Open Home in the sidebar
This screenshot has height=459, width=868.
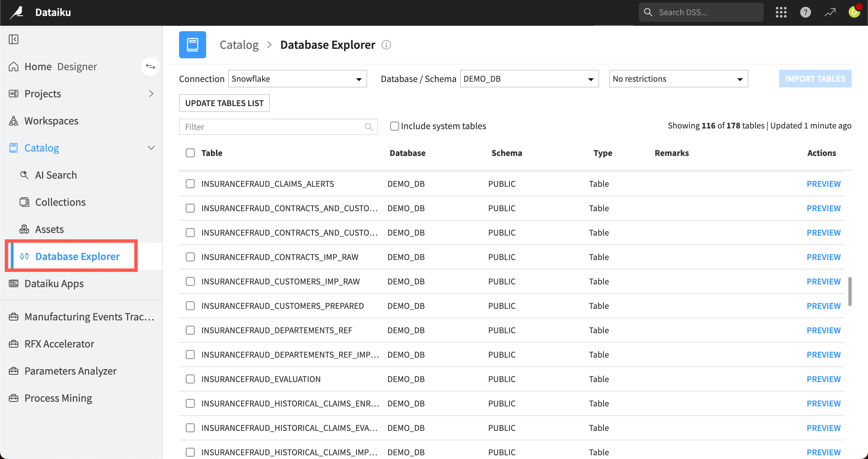38,66
